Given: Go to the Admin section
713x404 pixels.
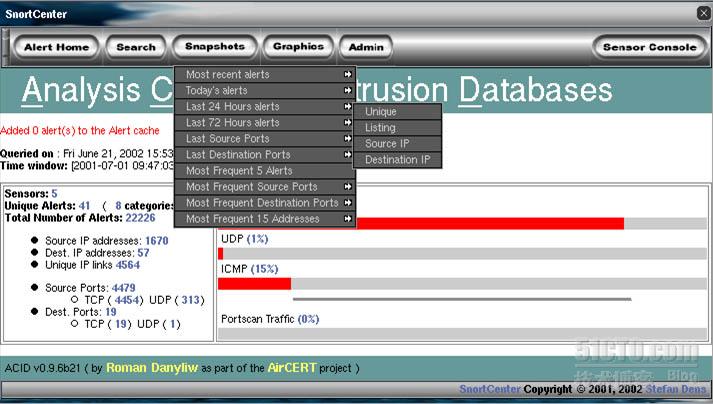Looking at the screenshot, I should coord(366,47).
